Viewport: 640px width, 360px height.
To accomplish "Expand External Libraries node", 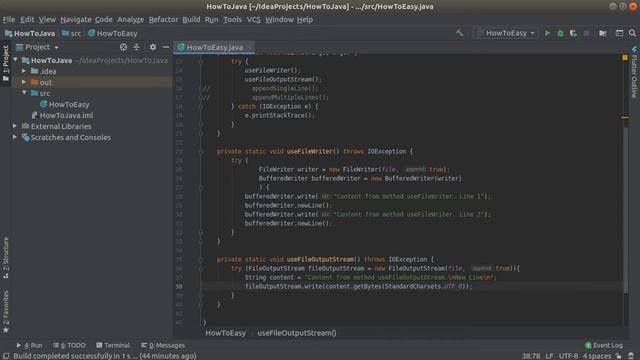I will [15, 126].
